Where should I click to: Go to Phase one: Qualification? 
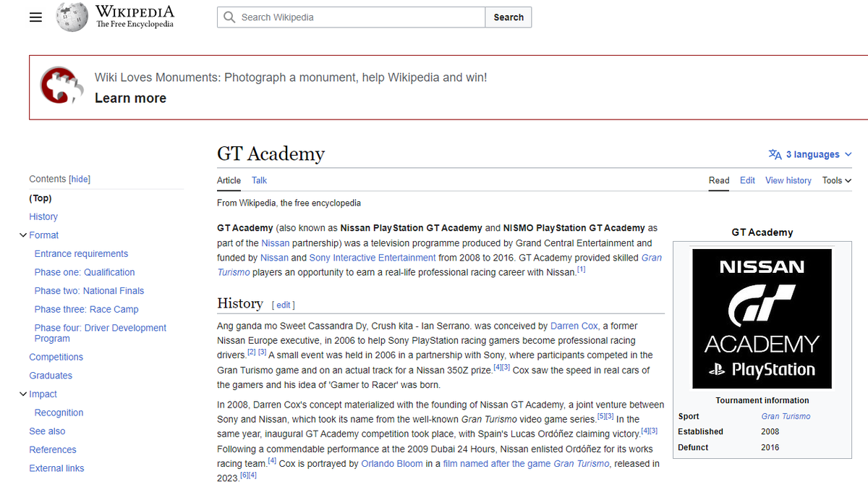click(85, 272)
